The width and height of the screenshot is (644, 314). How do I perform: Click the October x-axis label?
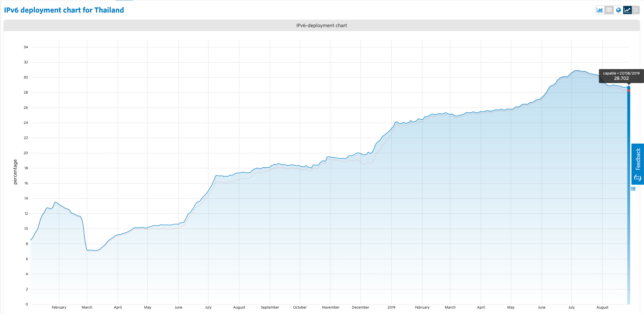coord(300,307)
